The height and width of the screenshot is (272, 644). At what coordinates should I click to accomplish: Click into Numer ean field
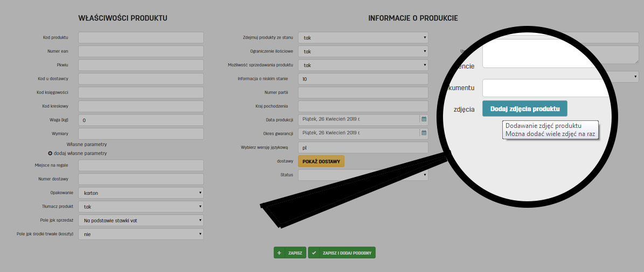click(141, 51)
